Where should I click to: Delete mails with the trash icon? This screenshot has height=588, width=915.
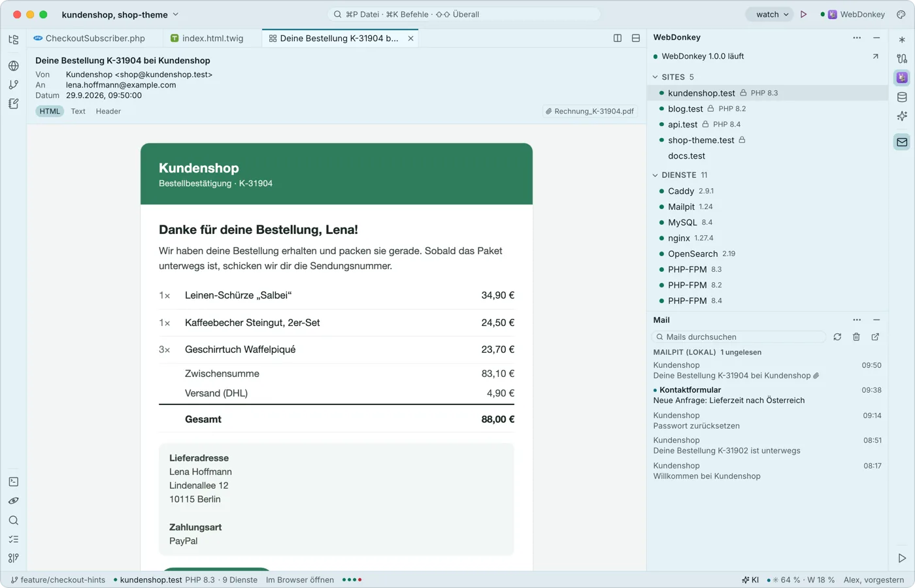[856, 337]
